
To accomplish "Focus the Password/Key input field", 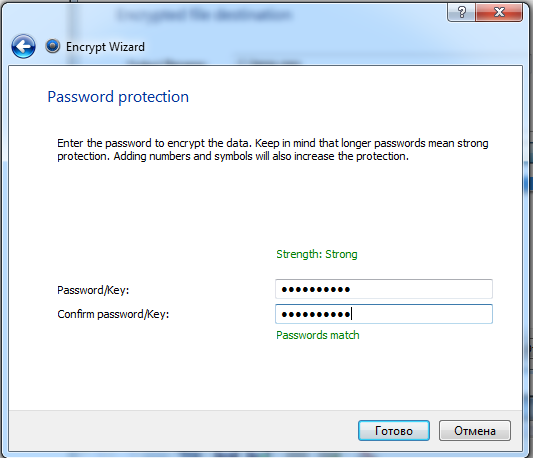I will [384, 289].
